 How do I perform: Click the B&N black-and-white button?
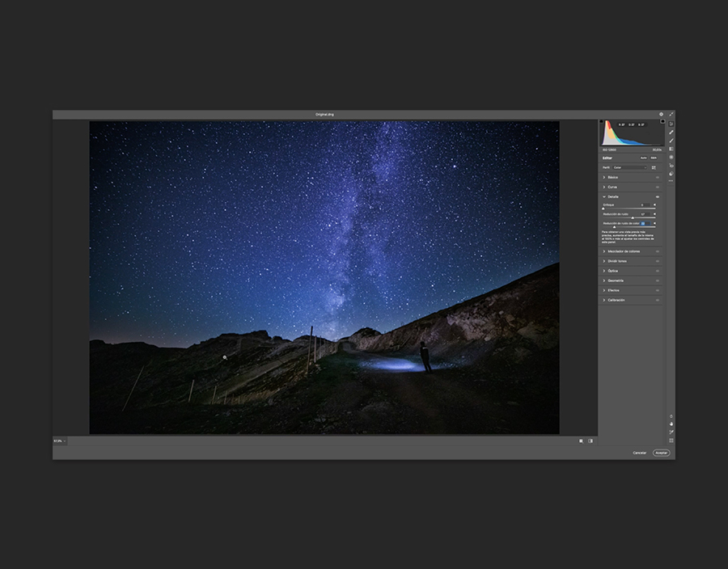coord(654,158)
